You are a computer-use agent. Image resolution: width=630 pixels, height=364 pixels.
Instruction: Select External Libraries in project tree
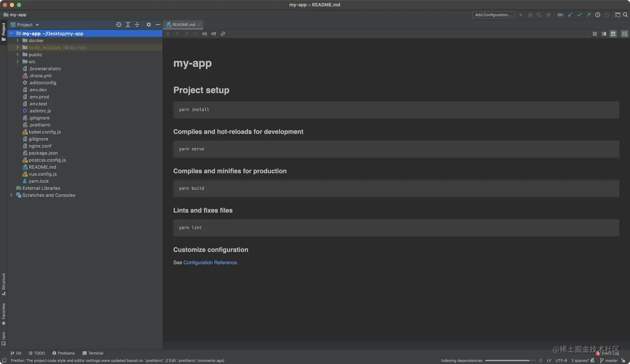click(x=38, y=188)
